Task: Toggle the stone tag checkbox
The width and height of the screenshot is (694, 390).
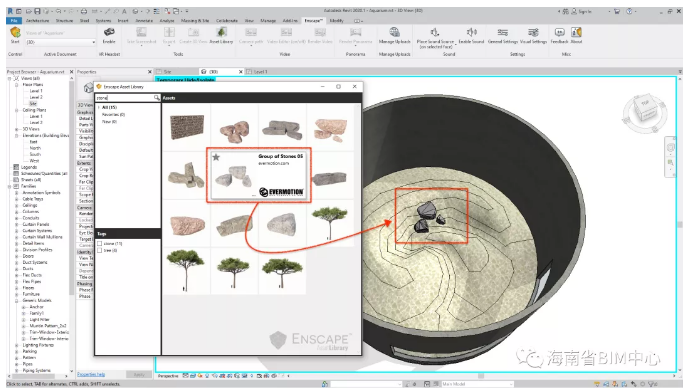Action: pyautogui.click(x=100, y=243)
